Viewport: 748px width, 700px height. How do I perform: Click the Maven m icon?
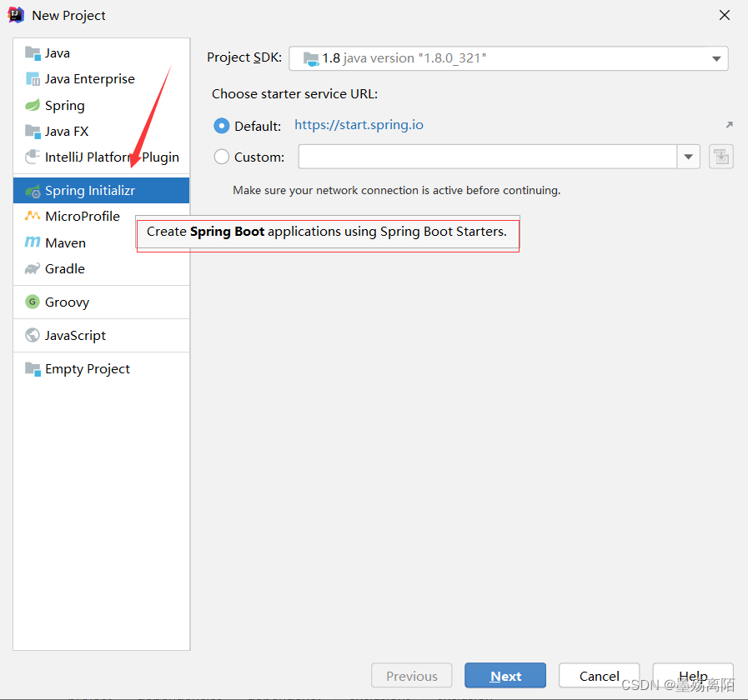pyautogui.click(x=33, y=242)
